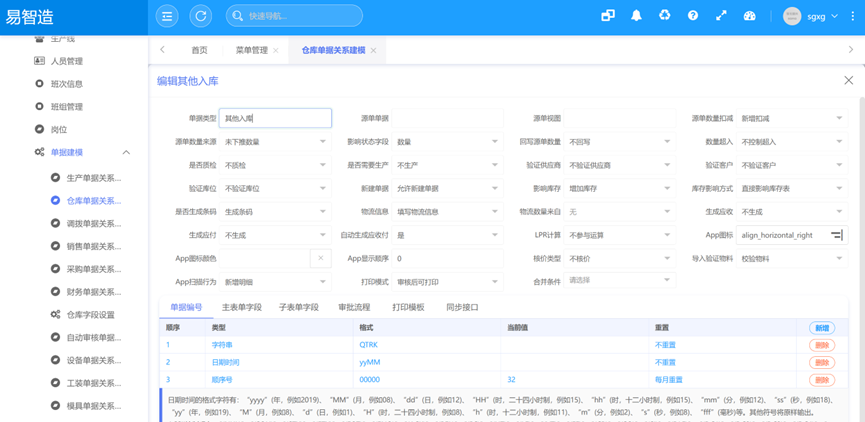865x422 pixels.
Task: Toggle fullscreen with the expand arrows icon
Action: coord(721,16)
